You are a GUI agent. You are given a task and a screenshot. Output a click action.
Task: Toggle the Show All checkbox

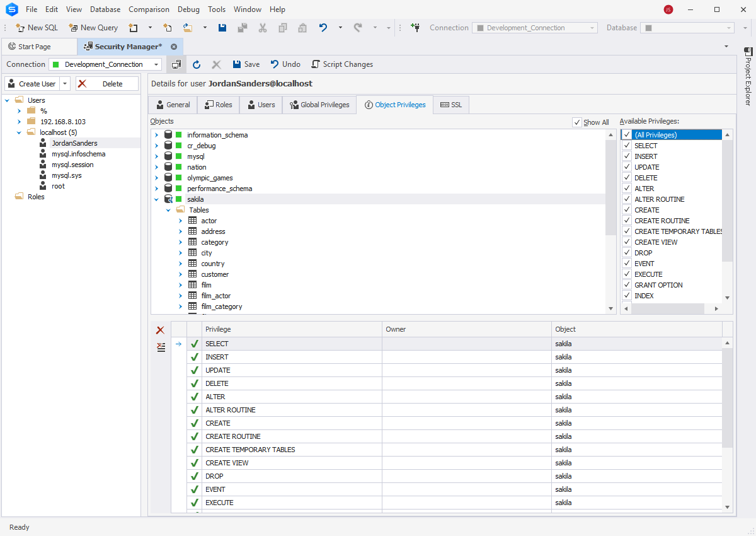click(x=577, y=122)
